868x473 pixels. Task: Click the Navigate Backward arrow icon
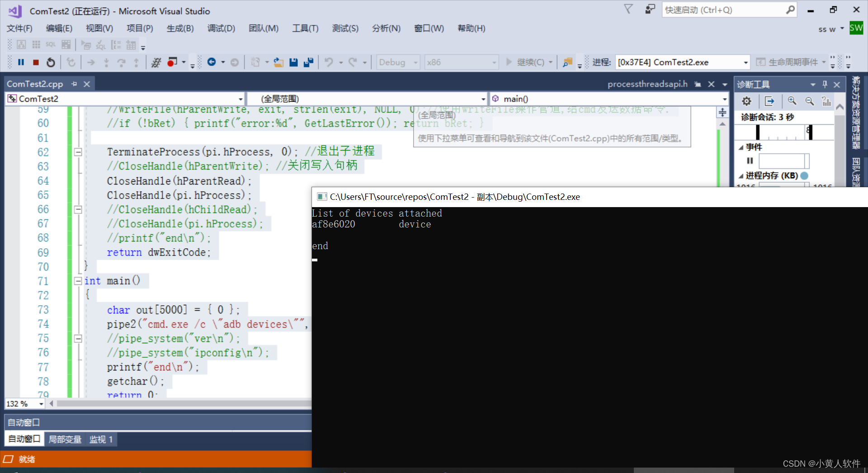[211, 62]
